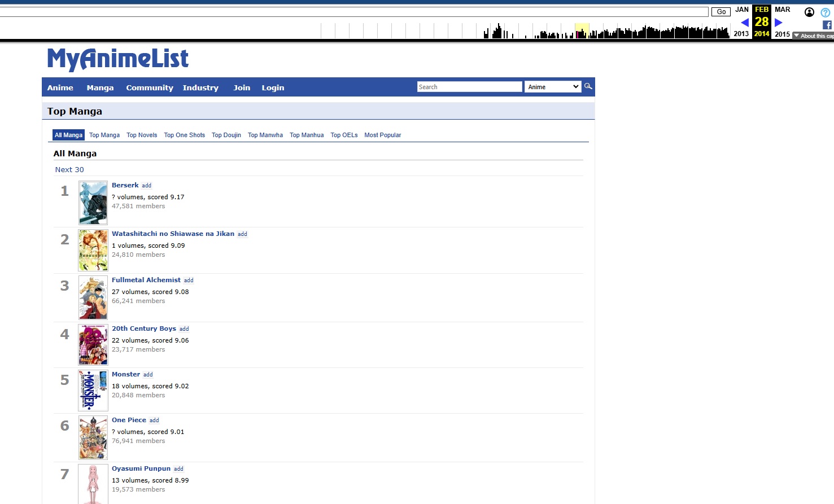Open the Berserk manga title link
The image size is (834, 504).
pos(125,185)
